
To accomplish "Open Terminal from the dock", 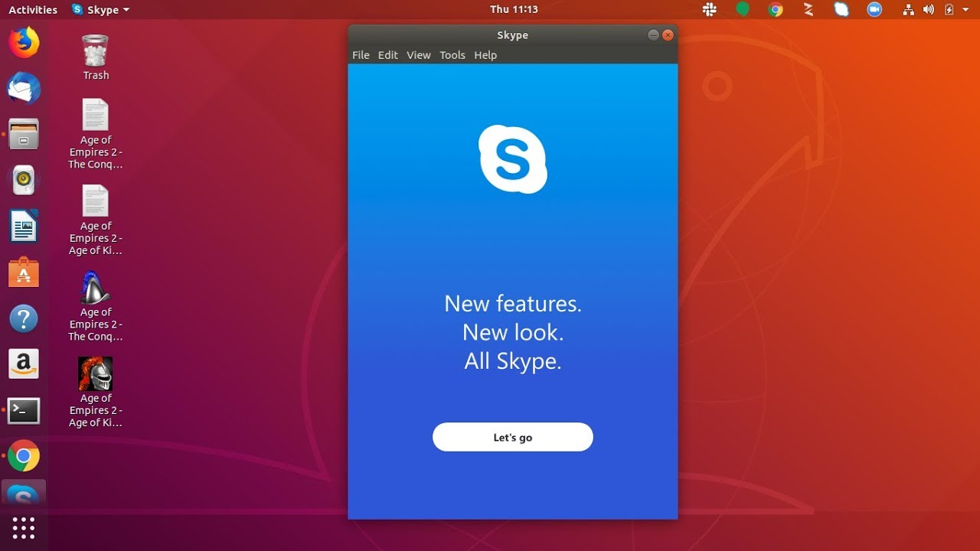I will 24,411.
